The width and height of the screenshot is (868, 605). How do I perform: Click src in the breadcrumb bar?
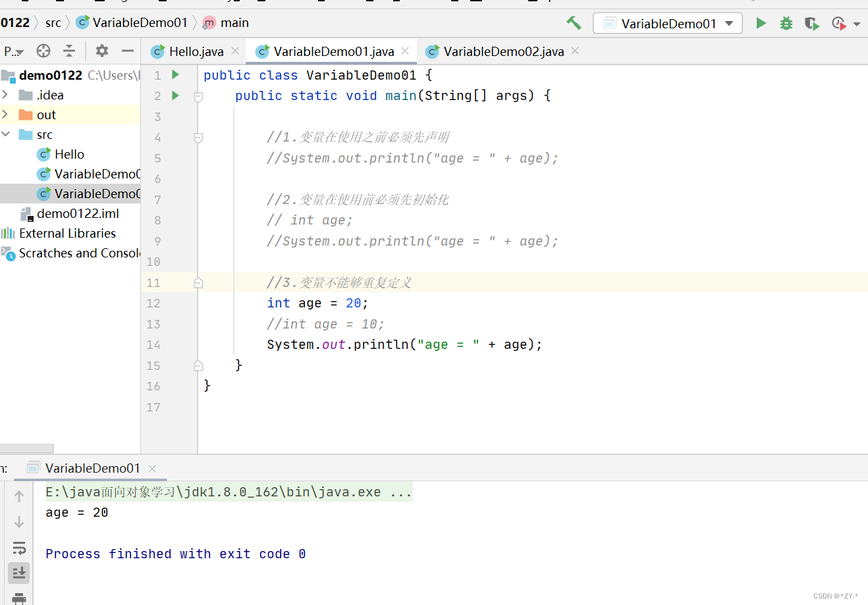pos(53,23)
